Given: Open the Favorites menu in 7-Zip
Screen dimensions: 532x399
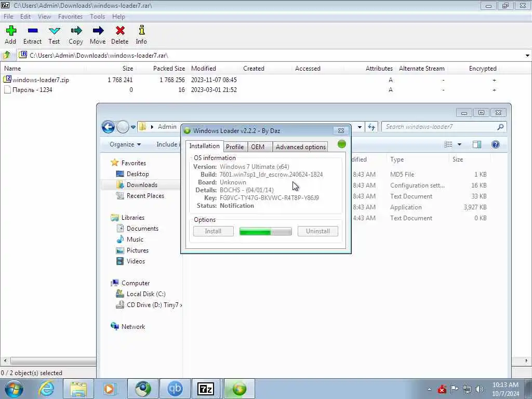Looking at the screenshot, I should tap(70, 17).
